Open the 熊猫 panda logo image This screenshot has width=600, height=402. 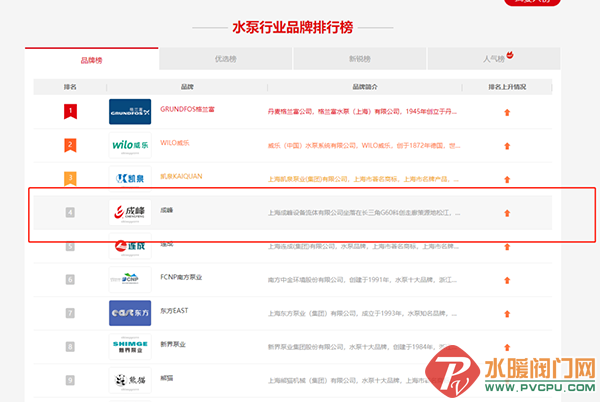pos(130,380)
